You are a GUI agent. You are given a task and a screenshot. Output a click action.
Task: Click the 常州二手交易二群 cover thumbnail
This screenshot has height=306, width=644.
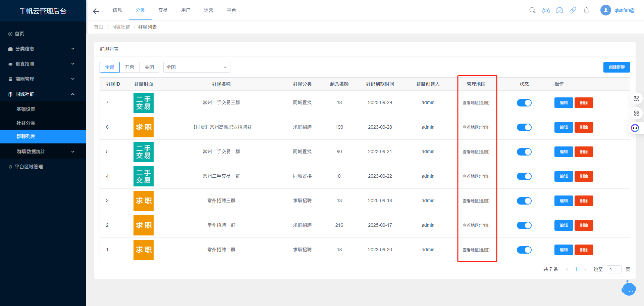coord(144,152)
